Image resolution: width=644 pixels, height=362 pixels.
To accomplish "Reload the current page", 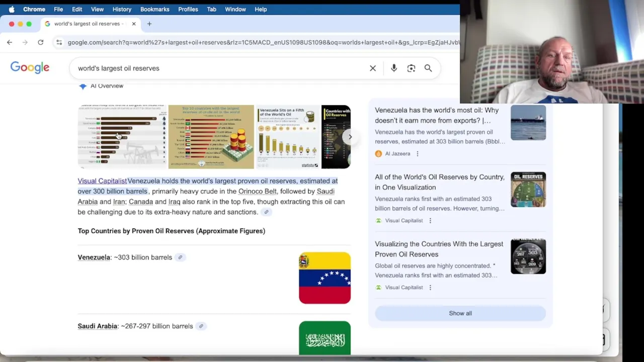I will [x=41, y=42].
